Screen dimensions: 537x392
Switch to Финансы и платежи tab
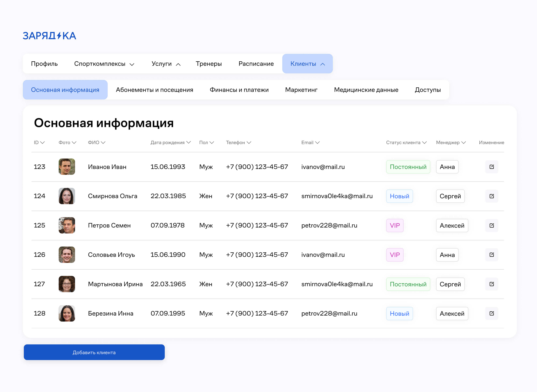pyautogui.click(x=239, y=90)
